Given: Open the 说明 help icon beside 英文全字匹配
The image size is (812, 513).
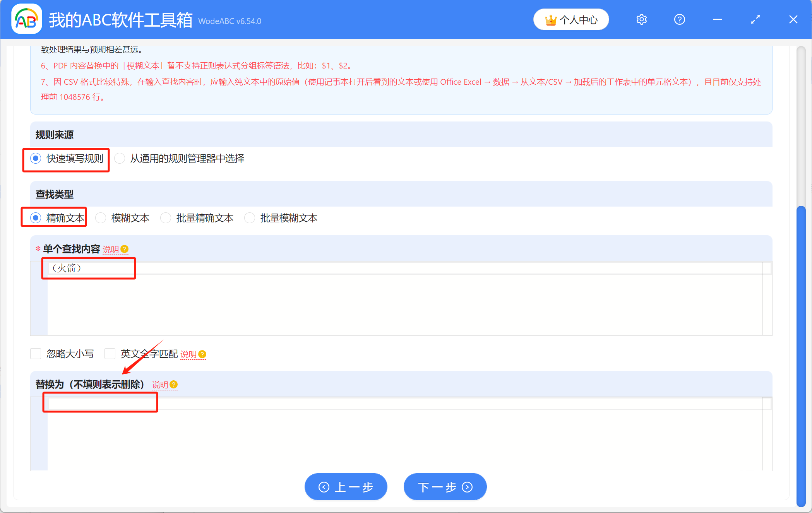Looking at the screenshot, I should pyautogui.click(x=202, y=354).
